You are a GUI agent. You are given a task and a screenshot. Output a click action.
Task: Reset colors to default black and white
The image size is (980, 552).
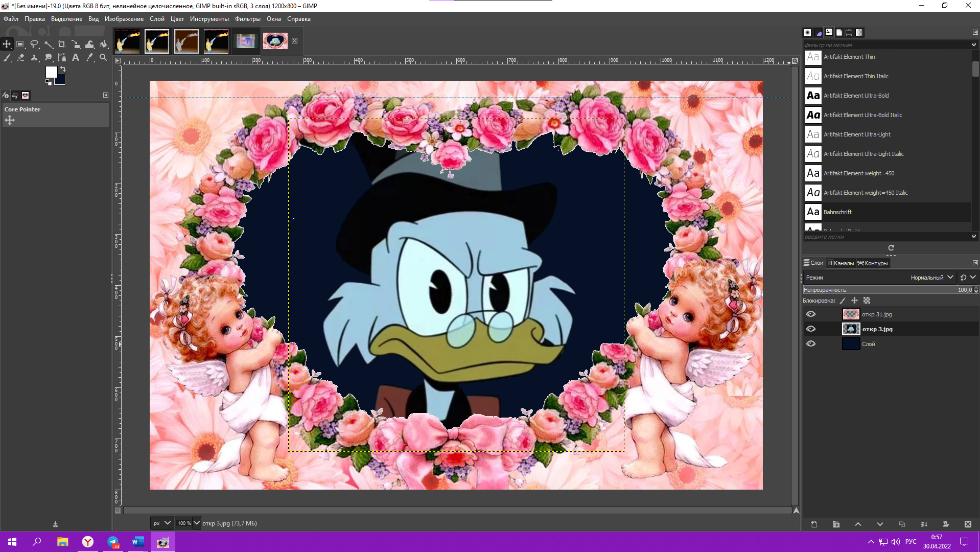coord(48,82)
